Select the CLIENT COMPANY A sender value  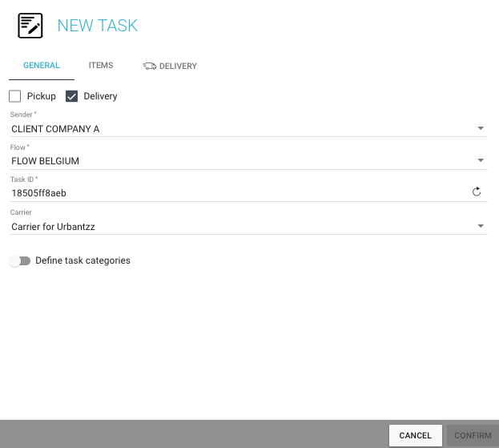(55, 129)
